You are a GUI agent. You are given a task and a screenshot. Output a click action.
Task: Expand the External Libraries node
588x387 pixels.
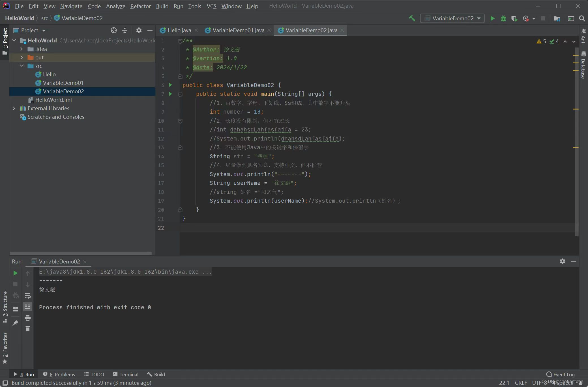tap(14, 108)
